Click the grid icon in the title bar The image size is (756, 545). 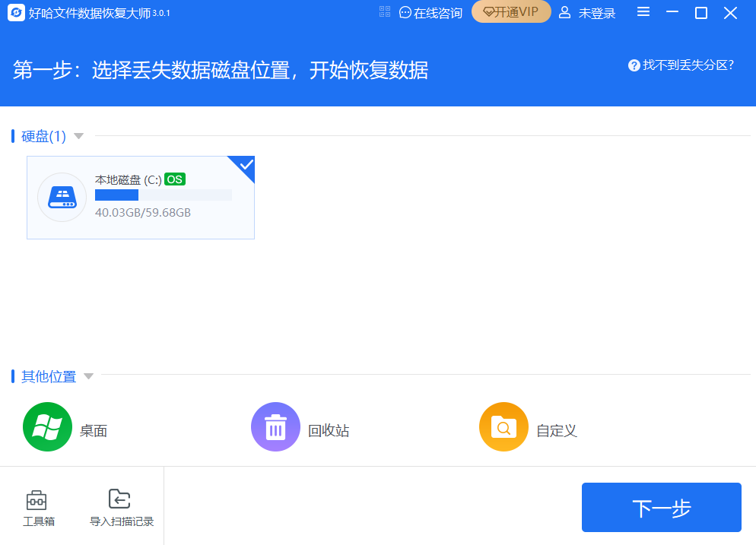click(x=385, y=11)
